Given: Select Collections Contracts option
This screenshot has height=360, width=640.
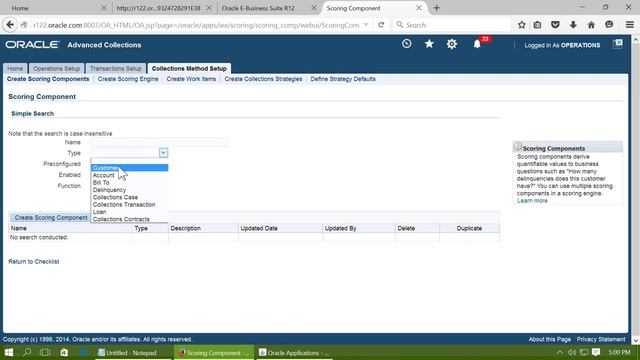Looking at the screenshot, I should [129, 219].
